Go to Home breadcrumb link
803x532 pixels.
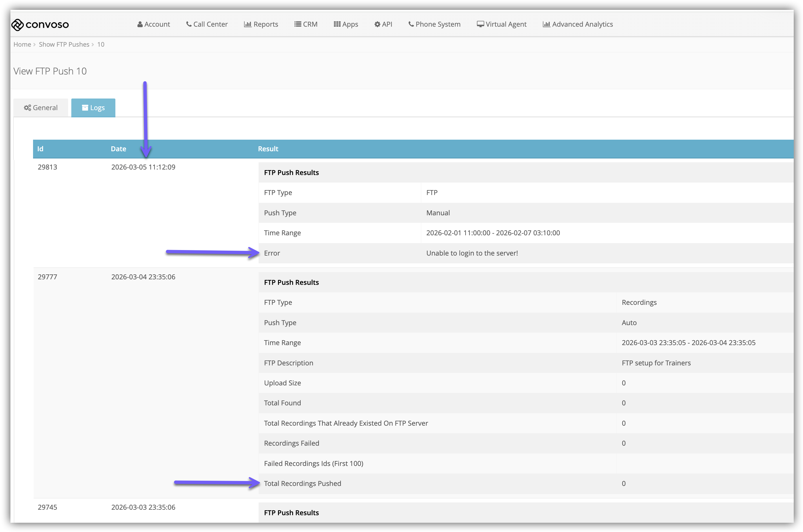click(x=22, y=44)
